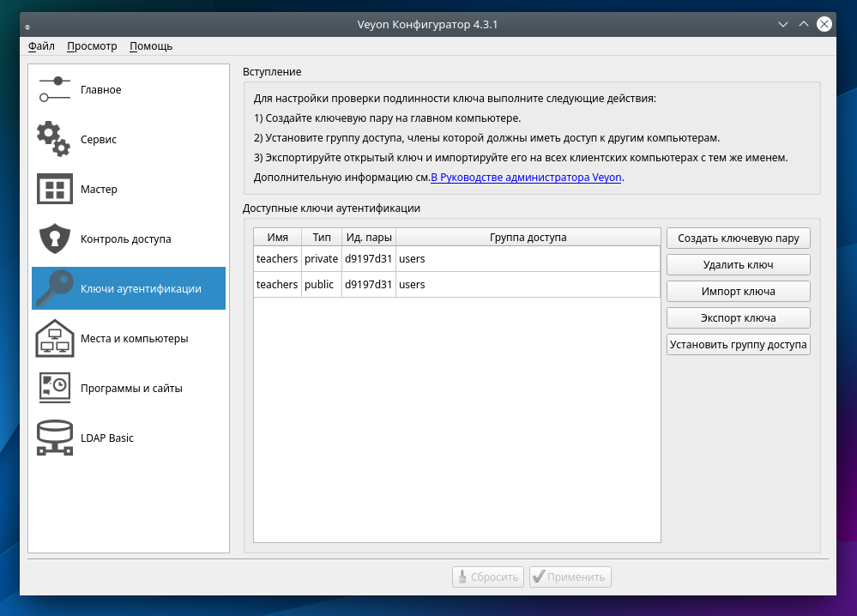857x616 pixels.
Task: Click the Применить button
Action: click(570, 577)
